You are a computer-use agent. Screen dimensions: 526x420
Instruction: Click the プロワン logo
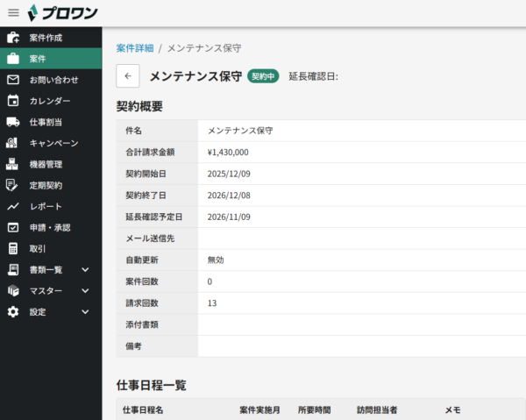point(61,12)
